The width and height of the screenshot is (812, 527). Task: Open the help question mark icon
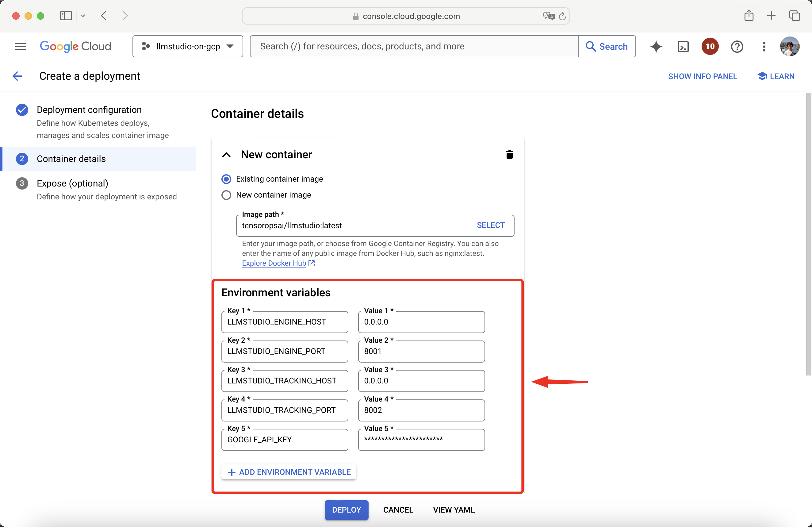737,46
